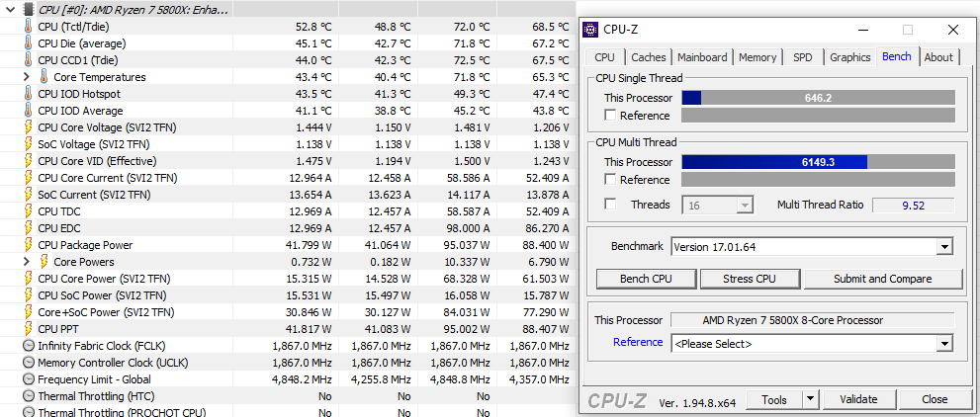Click the thermometer icon beside CPU Die (average)

click(x=28, y=43)
